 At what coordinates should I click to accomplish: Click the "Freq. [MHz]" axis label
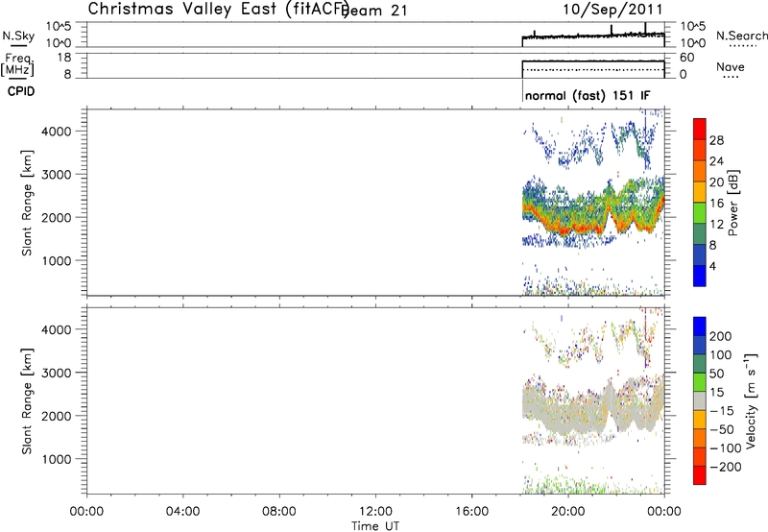click(17, 65)
